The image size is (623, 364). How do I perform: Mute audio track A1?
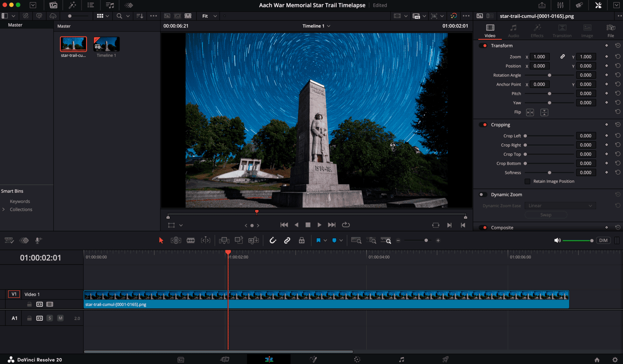[60, 318]
